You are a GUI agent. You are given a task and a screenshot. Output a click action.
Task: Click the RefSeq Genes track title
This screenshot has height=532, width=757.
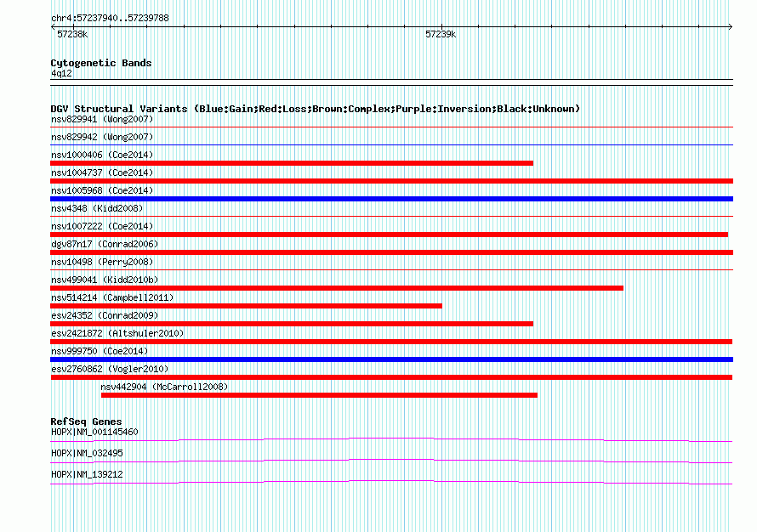86,422
